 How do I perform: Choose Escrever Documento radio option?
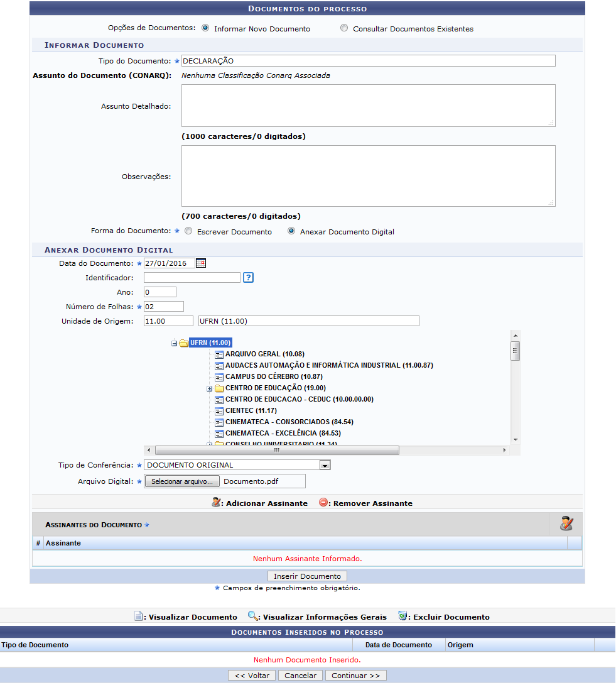click(188, 231)
